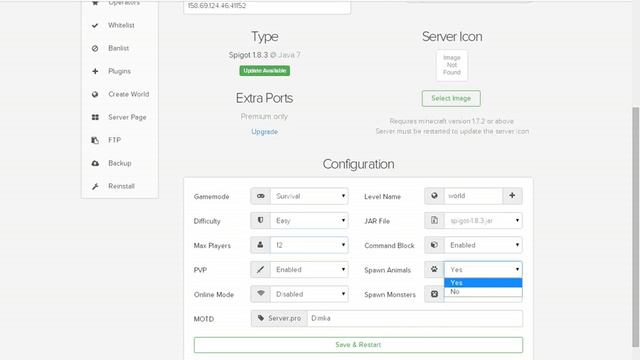Select Yes in Spawn Animals list
Image resolution: width=640 pixels, height=360 pixels.
tap(483, 282)
